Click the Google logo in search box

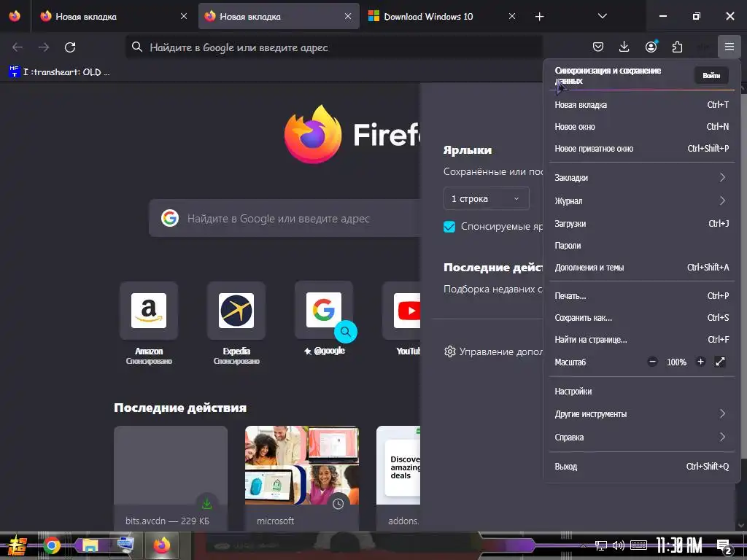(x=170, y=218)
